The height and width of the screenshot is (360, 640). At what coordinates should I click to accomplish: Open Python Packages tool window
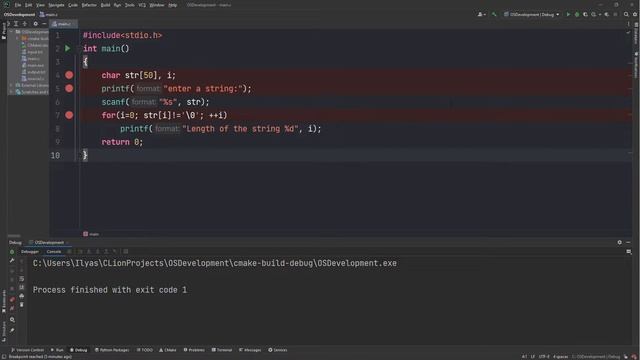click(x=112, y=350)
